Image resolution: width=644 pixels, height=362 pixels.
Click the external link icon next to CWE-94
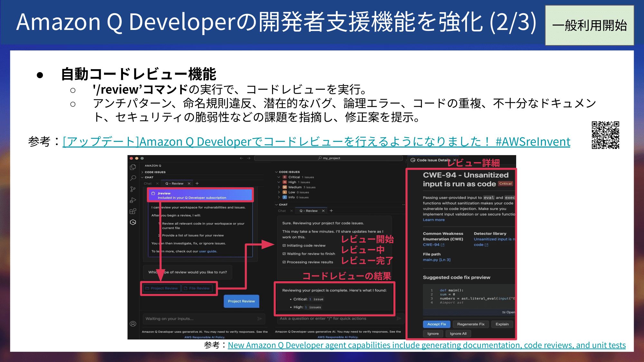[443, 245]
